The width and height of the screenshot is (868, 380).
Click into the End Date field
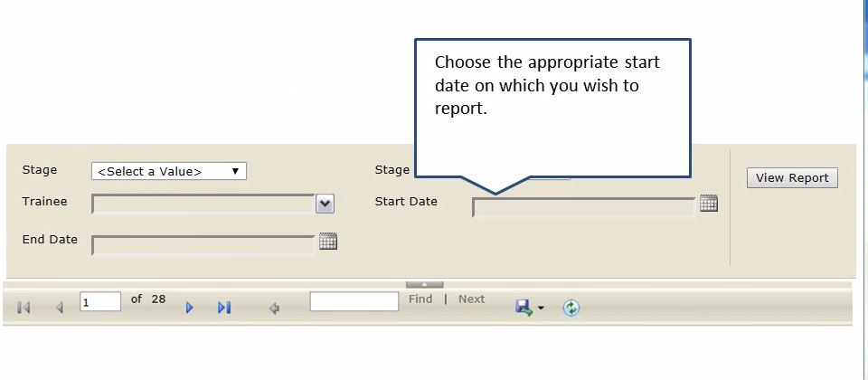tap(203, 245)
